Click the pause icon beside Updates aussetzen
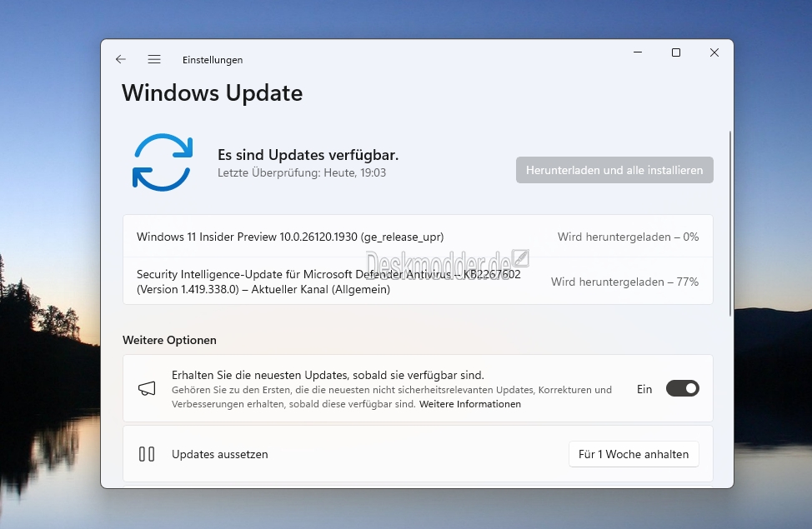 [147, 454]
